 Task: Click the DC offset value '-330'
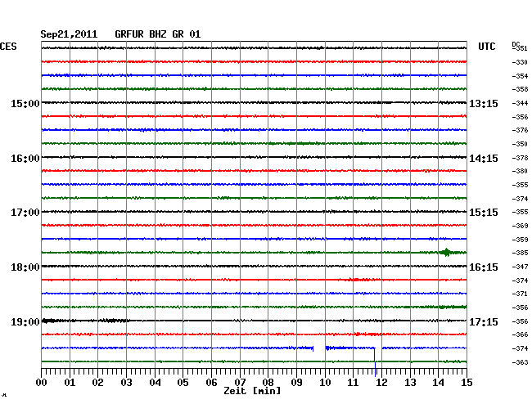coord(520,62)
